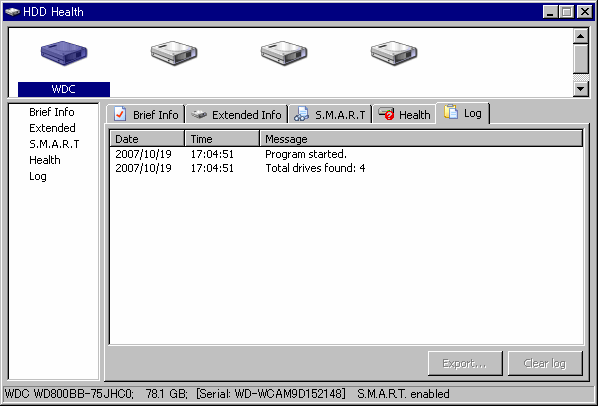Select the blue WDC drive icon
The width and height of the screenshot is (598, 406).
tap(64, 53)
